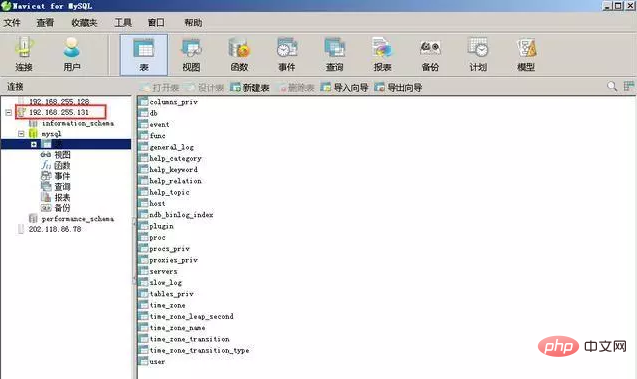Select the plugin table
Image resolution: width=637 pixels, height=379 pixels.
(161, 226)
